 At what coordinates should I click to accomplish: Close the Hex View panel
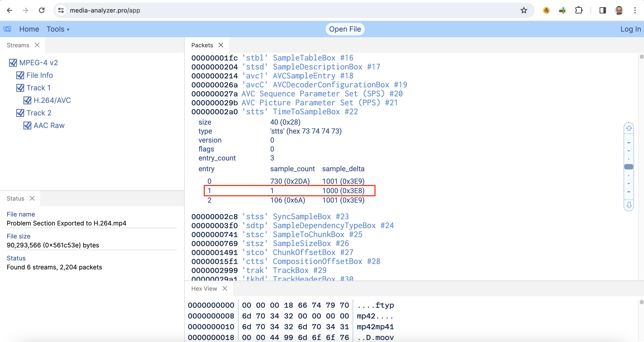(225, 288)
